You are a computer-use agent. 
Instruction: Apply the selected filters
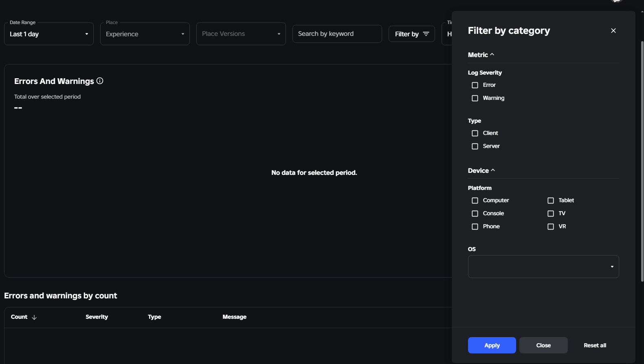(x=492, y=345)
